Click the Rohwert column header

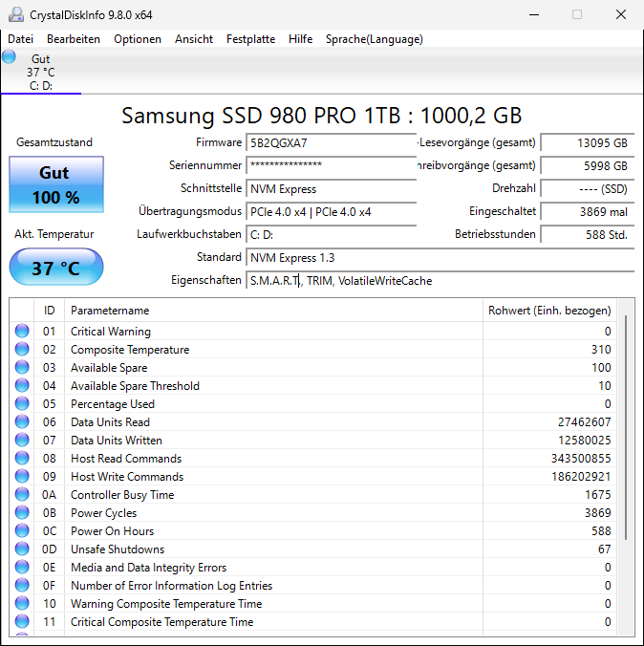549,311
